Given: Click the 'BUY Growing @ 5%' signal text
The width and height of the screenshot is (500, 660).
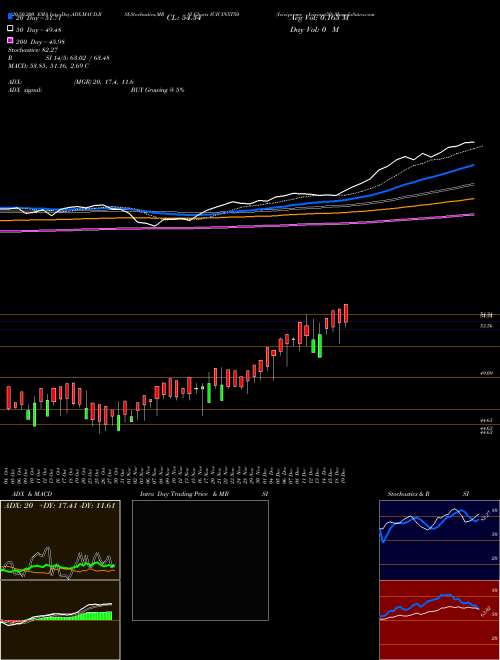Looking at the screenshot, I should tap(157, 90).
